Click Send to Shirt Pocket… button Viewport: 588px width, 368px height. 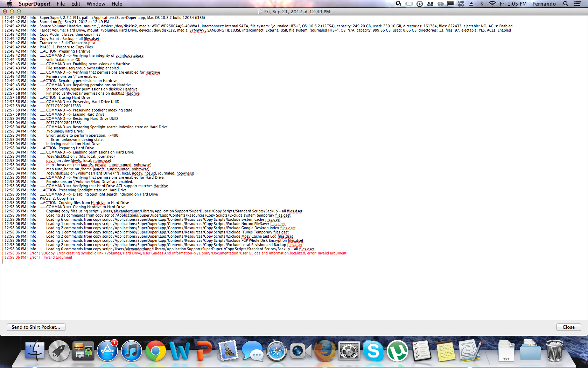[x=36, y=327]
